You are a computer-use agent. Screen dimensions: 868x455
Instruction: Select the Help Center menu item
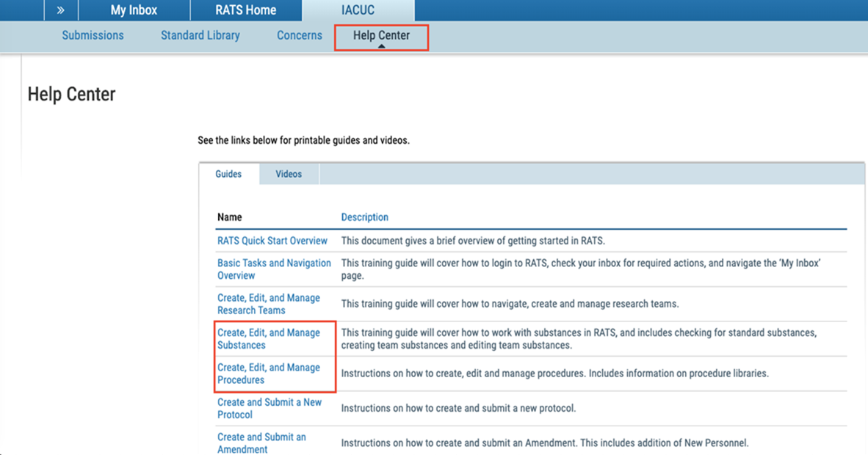[x=381, y=35]
